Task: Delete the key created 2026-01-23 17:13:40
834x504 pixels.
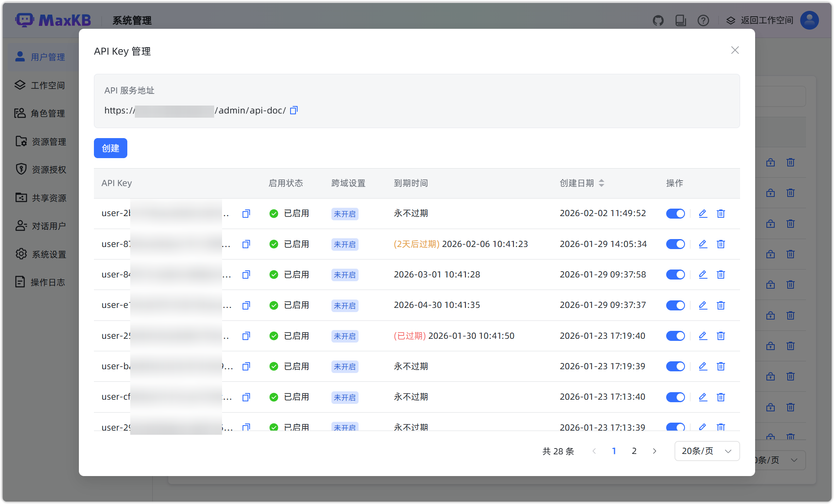Action: [x=721, y=397]
